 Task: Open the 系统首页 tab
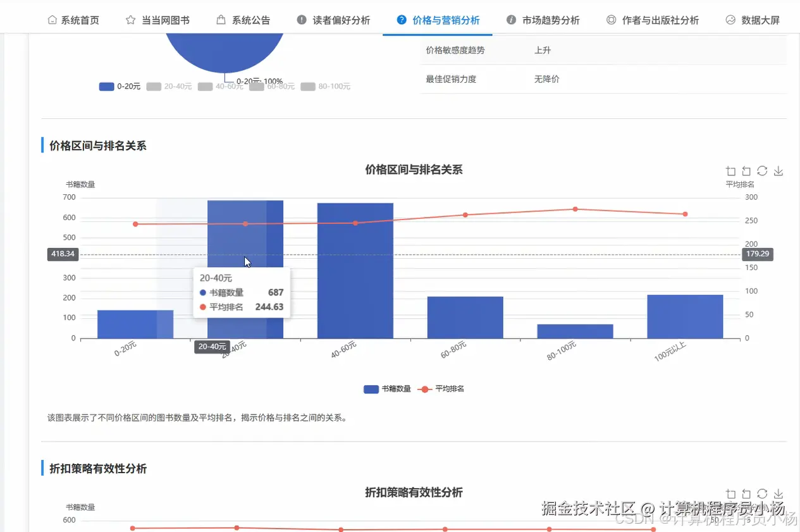point(73,20)
